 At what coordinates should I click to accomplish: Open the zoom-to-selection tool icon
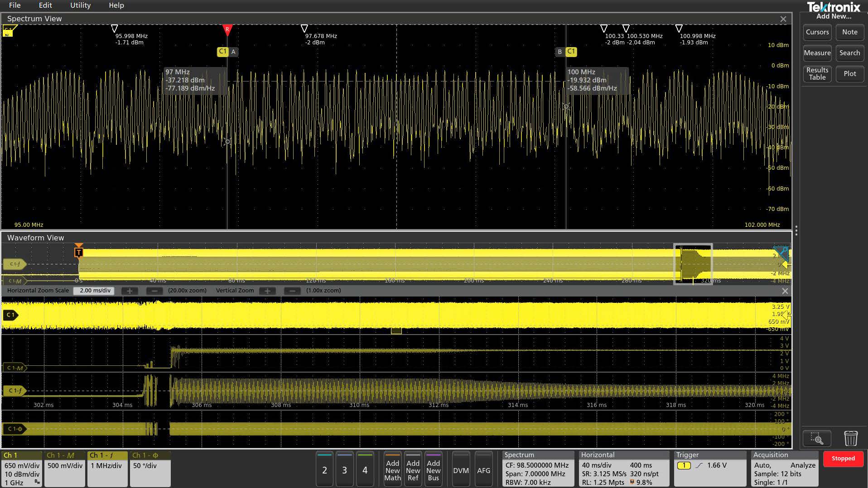point(817,438)
